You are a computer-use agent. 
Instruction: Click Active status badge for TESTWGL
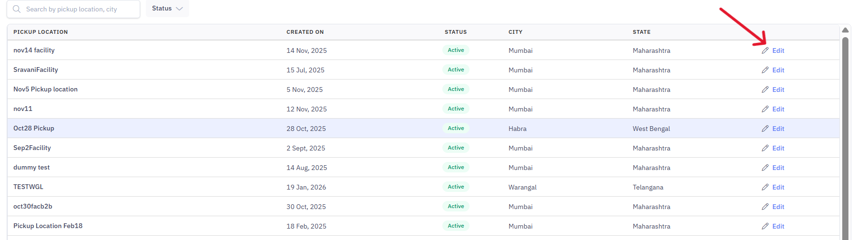click(456, 187)
